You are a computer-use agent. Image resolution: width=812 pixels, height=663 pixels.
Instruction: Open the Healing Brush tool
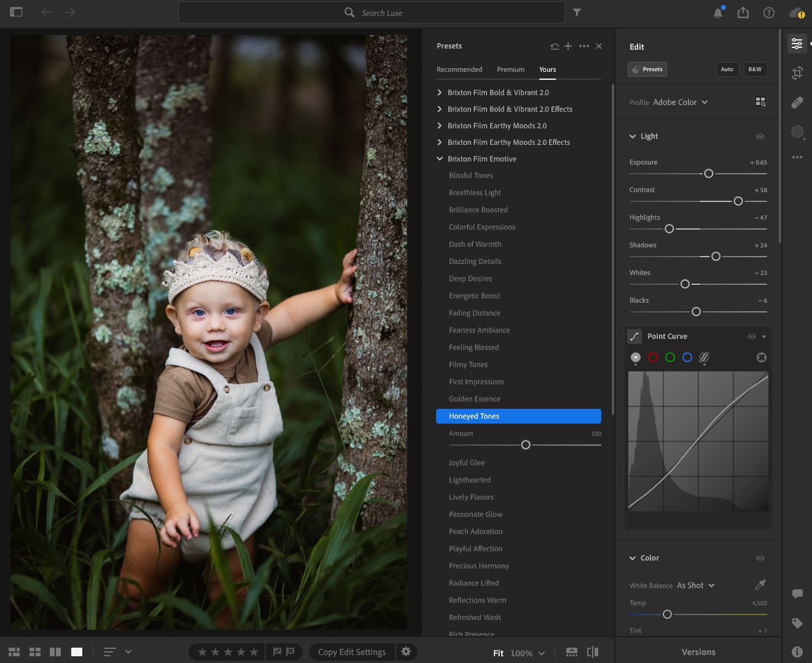tap(797, 103)
